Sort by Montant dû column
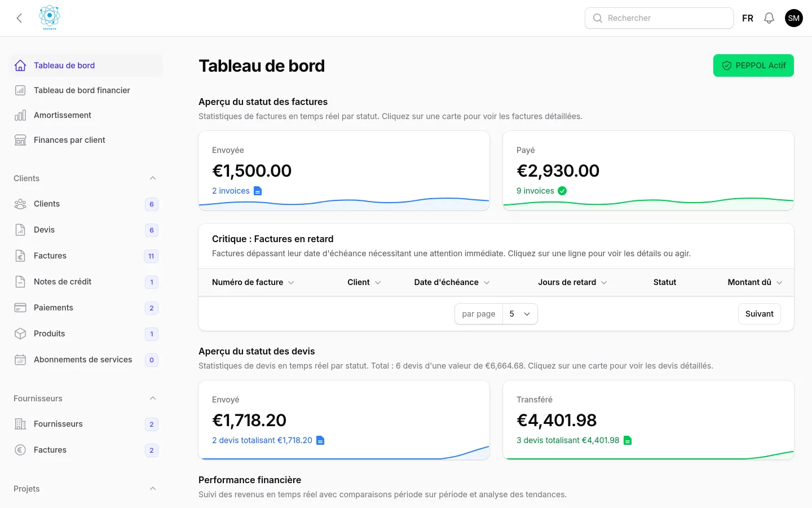The width and height of the screenshot is (812, 508). click(755, 282)
